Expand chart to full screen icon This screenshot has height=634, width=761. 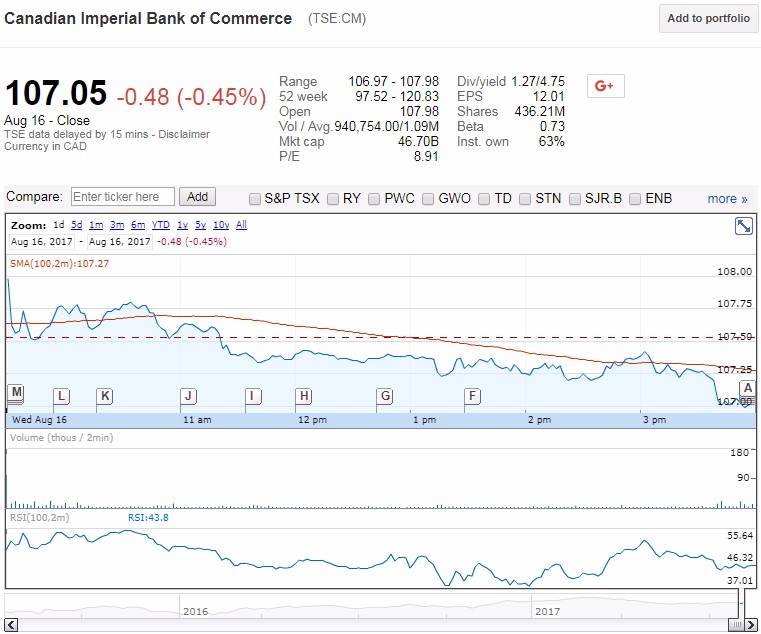pos(744,226)
